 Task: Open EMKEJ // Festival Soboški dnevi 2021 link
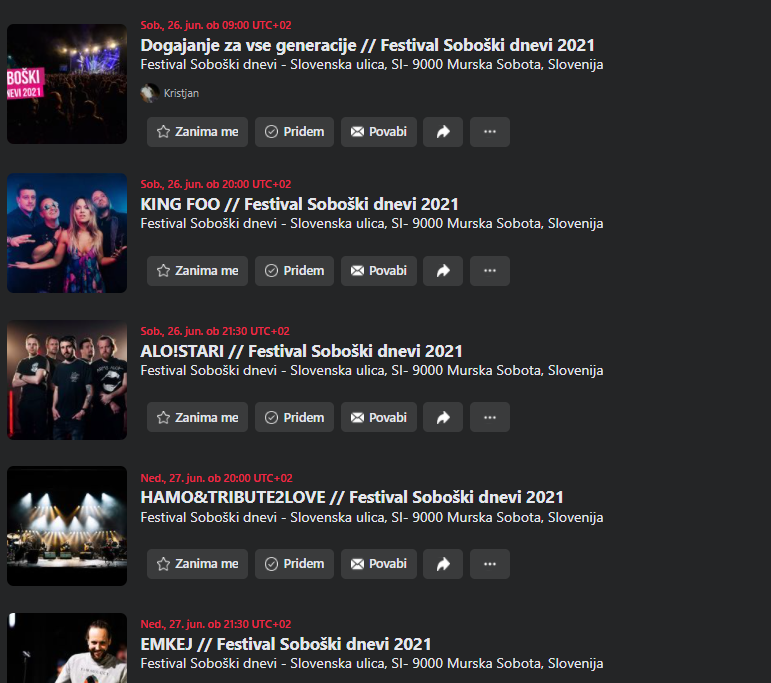286,644
